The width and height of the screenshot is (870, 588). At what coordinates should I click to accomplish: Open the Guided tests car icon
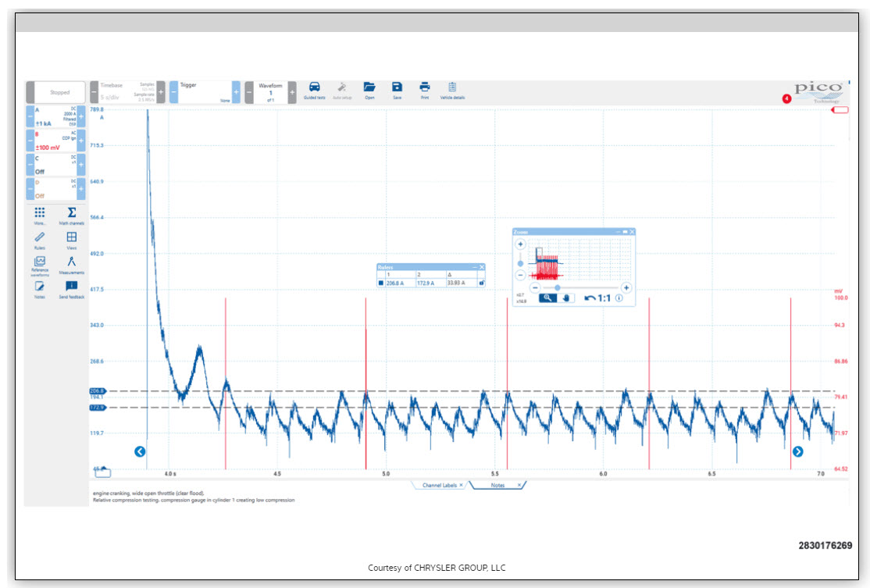(314, 87)
